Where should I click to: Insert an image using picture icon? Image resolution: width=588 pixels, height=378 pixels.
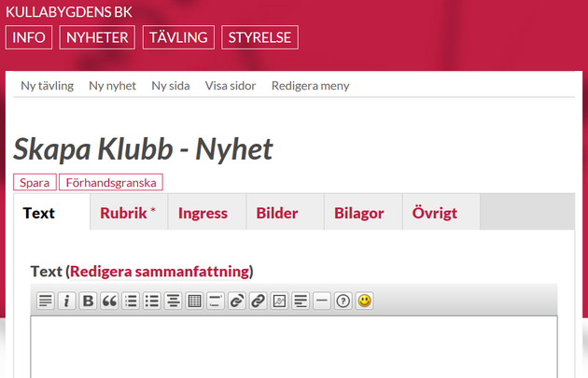click(x=279, y=301)
